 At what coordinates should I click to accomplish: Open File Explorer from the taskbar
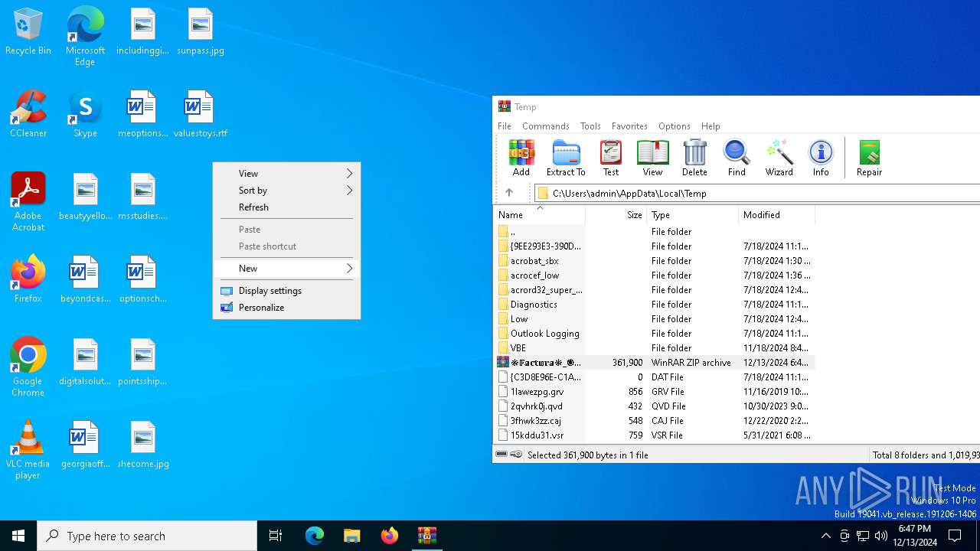pyautogui.click(x=352, y=536)
